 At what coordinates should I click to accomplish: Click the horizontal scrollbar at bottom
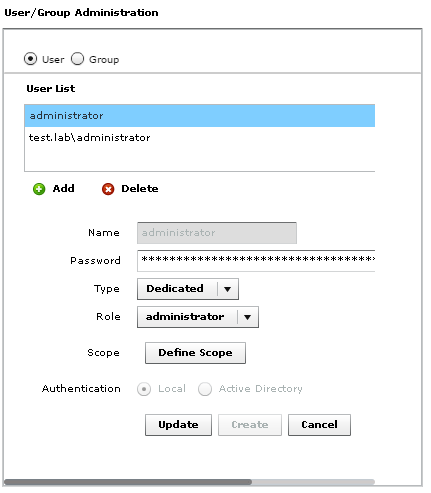point(189,482)
